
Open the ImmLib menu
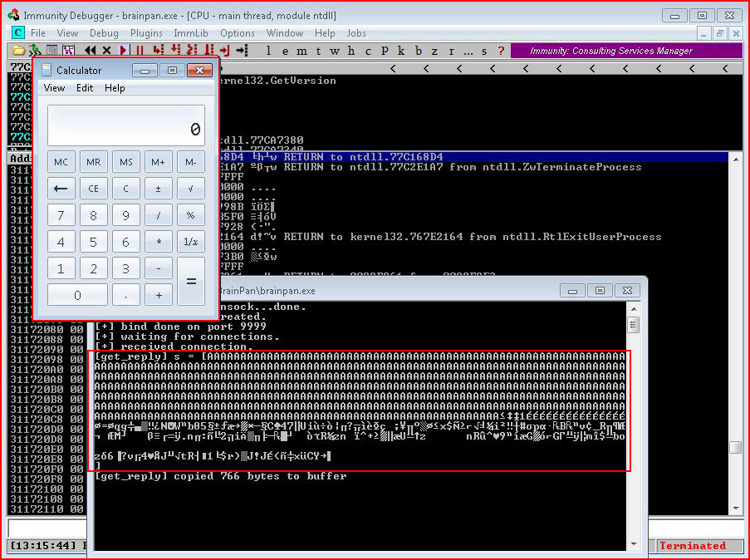tap(191, 33)
